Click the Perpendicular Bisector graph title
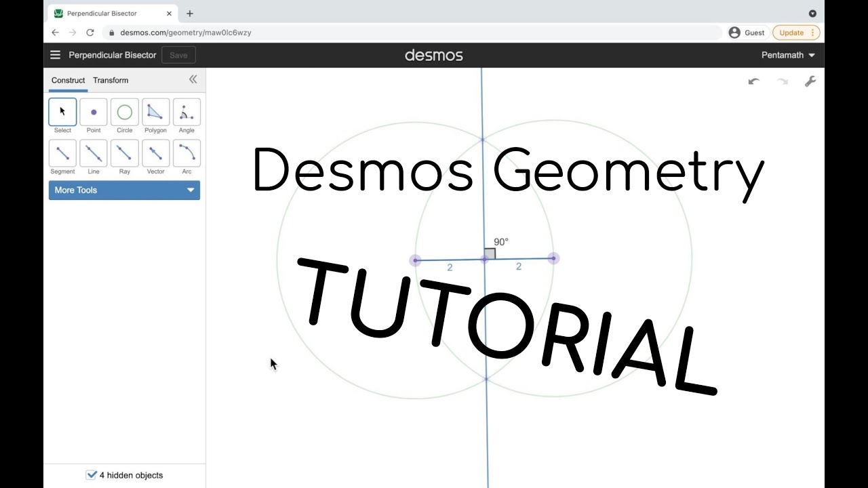 [113, 55]
